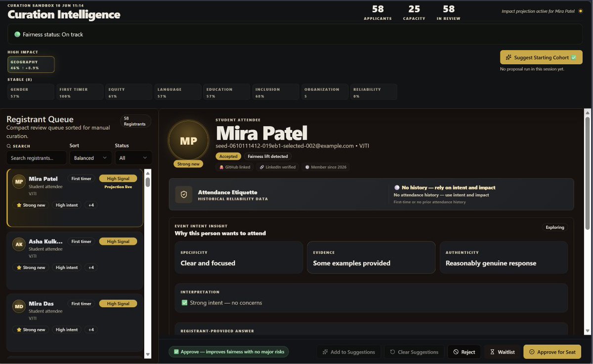
Task: Toggle the checkbox on Suggest Starting Cohort
Action: (574, 57)
